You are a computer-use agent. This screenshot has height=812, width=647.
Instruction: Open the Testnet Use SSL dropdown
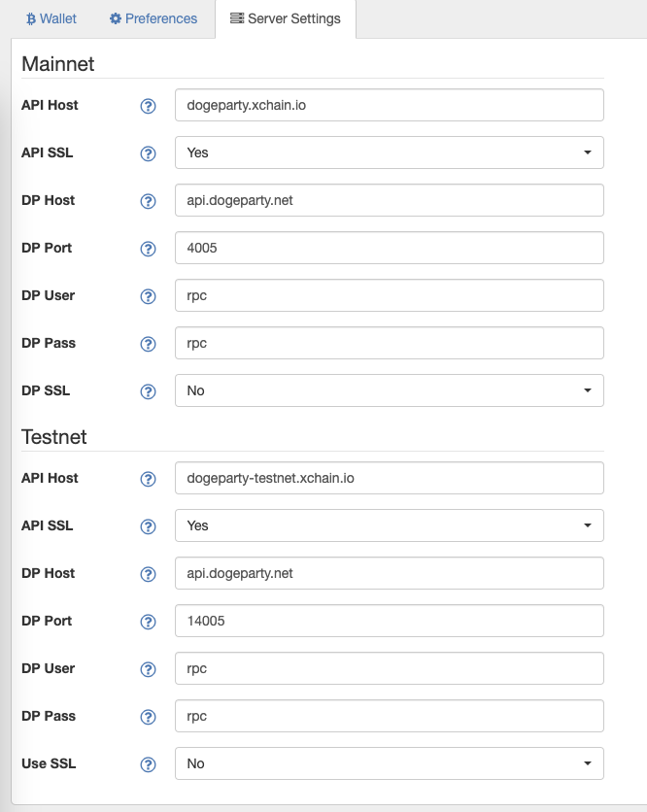[x=389, y=763]
